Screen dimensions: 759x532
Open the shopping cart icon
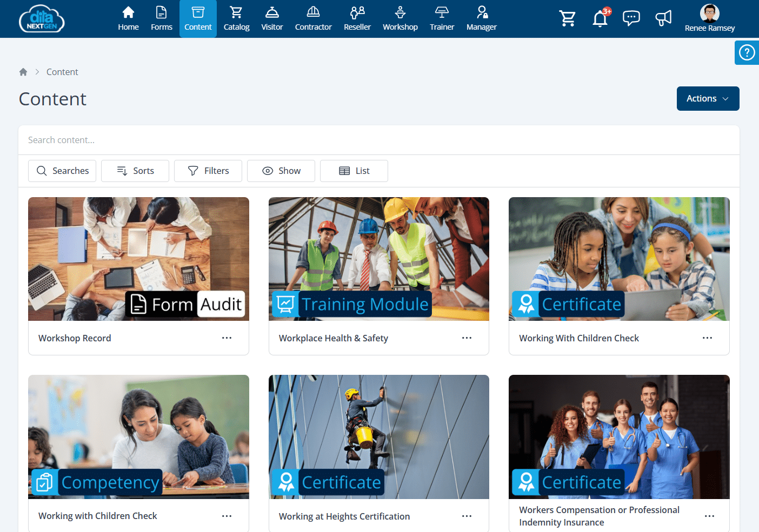coord(567,18)
